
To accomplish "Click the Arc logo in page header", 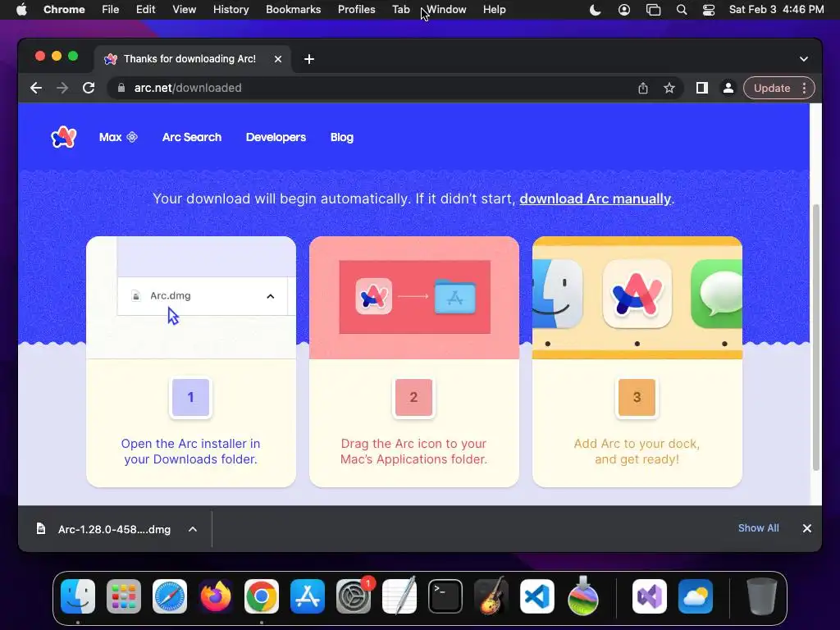I will coord(64,137).
